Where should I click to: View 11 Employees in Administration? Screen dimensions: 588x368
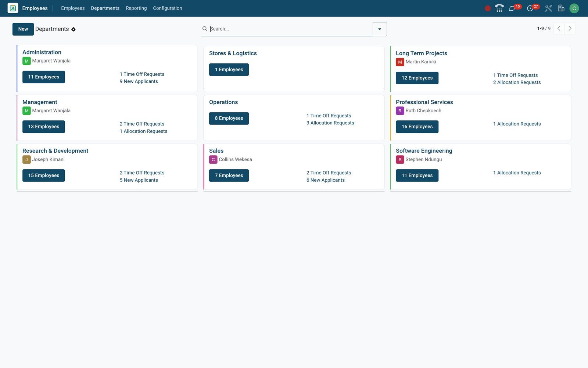click(44, 77)
